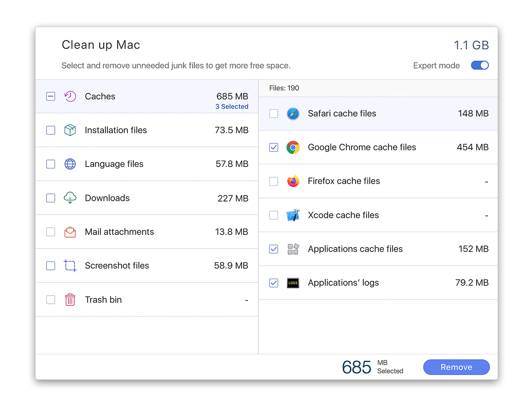The width and height of the screenshot is (532, 418).
Task: Click the Trash bin icon
Action: (x=70, y=300)
